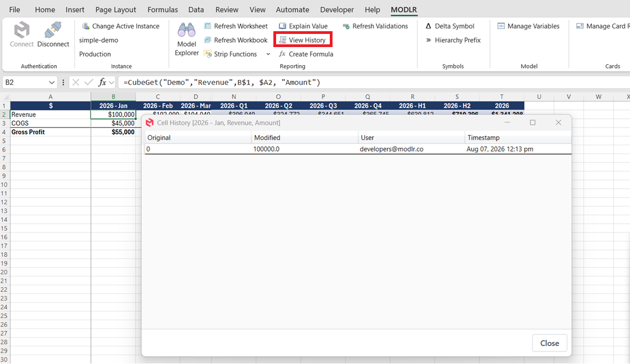The image size is (630, 364).
Task: Click the User column header
Action: [x=411, y=137]
